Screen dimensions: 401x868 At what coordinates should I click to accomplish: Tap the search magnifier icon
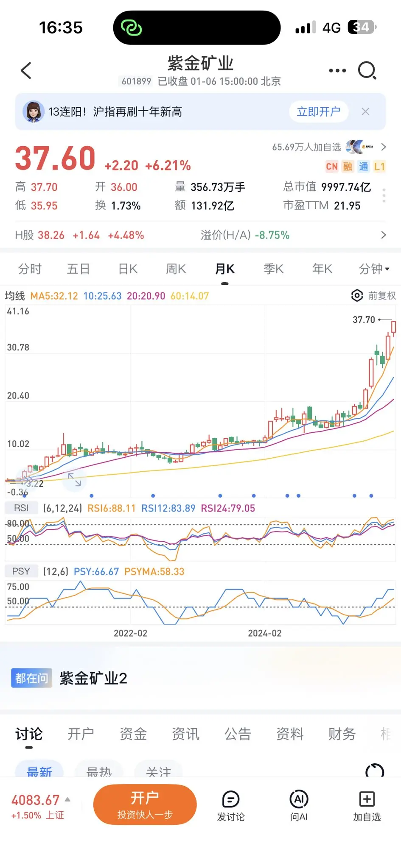pyautogui.click(x=367, y=70)
